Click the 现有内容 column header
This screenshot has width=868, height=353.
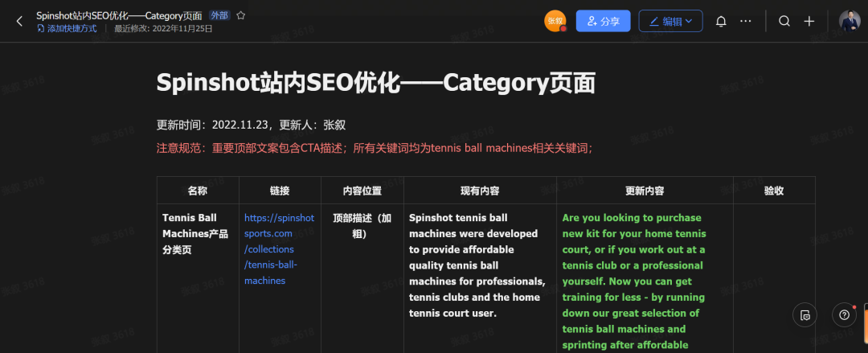[x=480, y=191]
